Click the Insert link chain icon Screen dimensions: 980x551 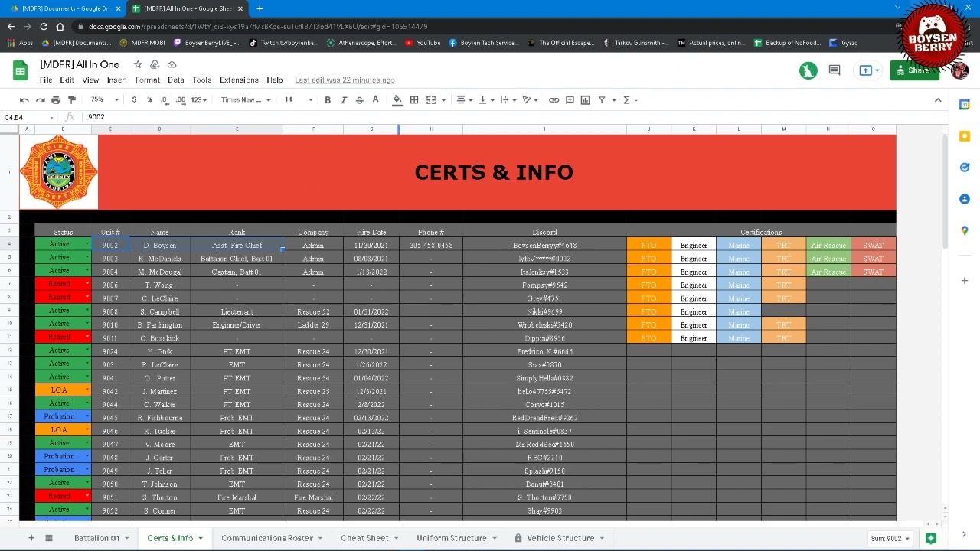click(x=554, y=100)
